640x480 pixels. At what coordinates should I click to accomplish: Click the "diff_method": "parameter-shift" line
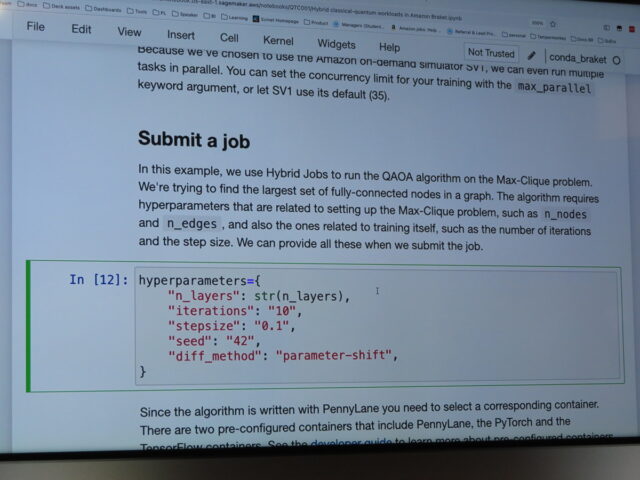point(283,356)
